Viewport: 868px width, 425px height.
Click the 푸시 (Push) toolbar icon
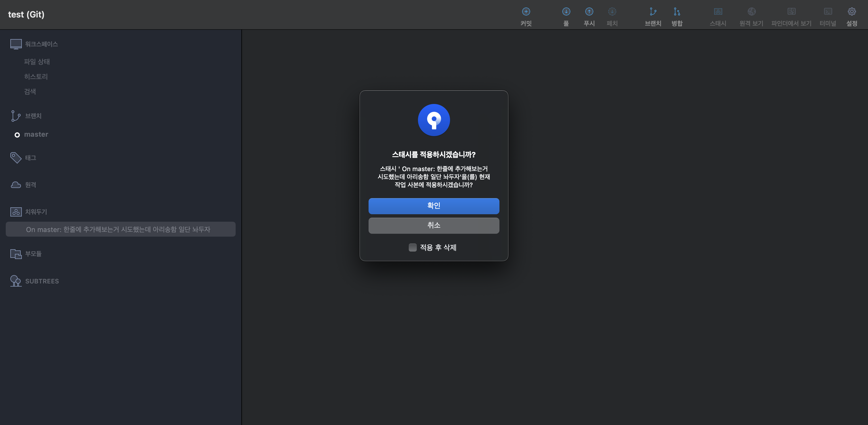[589, 12]
